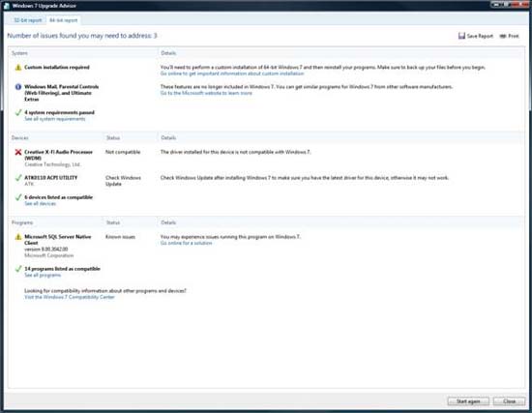
Task: Click '14 programs listed as compatible' text
Action: [x=62, y=269]
